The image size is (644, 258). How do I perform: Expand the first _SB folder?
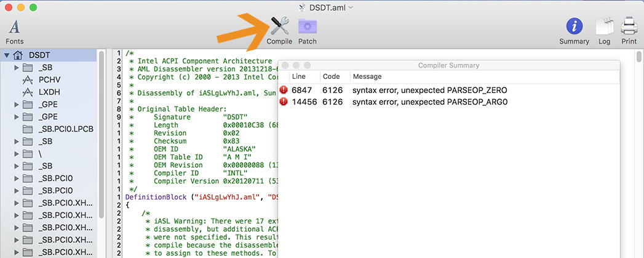click(x=17, y=67)
